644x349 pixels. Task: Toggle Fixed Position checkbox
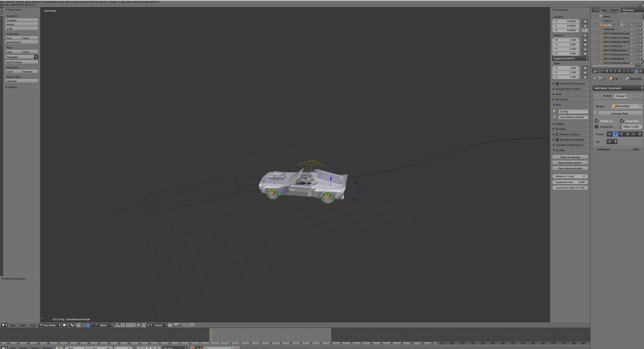tap(622, 121)
